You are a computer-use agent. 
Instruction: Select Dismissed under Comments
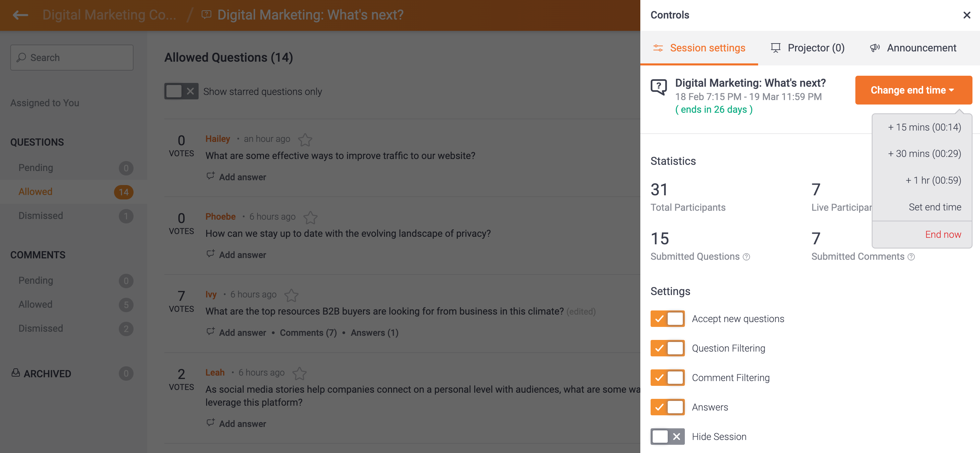(73, 329)
